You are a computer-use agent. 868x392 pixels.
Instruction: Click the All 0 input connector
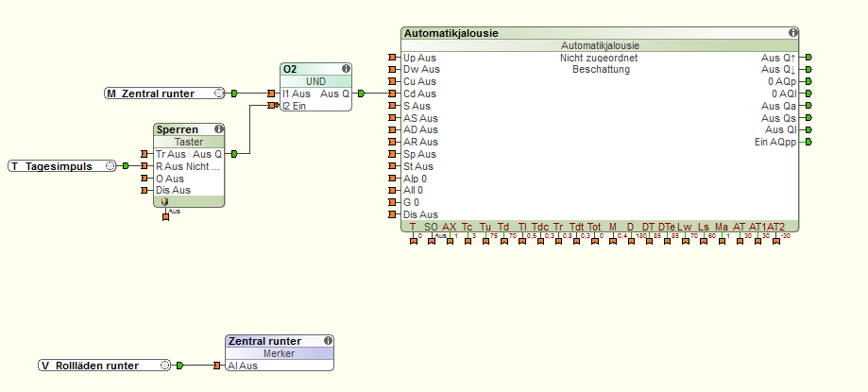click(x=393, y=190)
